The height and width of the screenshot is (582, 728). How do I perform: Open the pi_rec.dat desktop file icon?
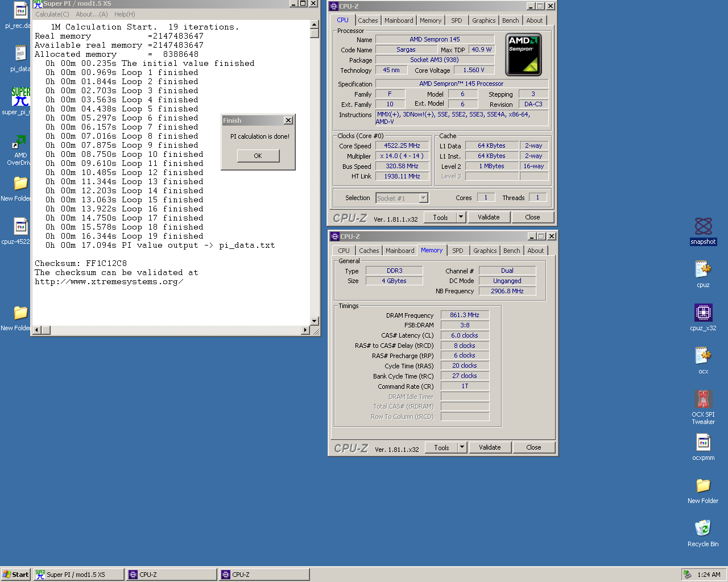[20, 11]
